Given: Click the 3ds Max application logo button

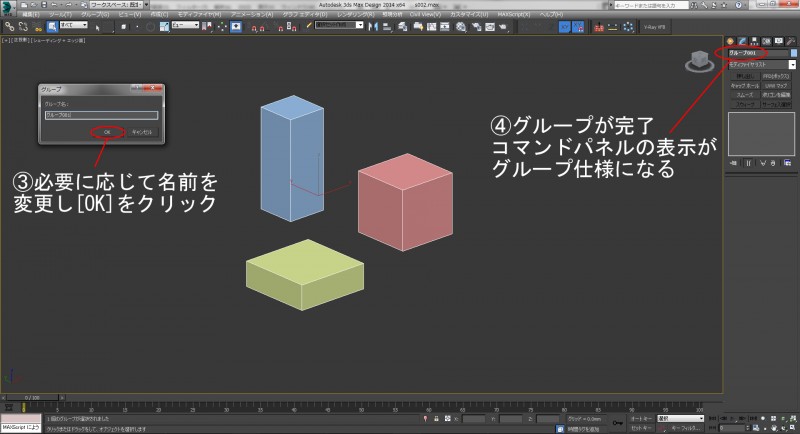Looking at the screenshot, I should tap(9, 9).
